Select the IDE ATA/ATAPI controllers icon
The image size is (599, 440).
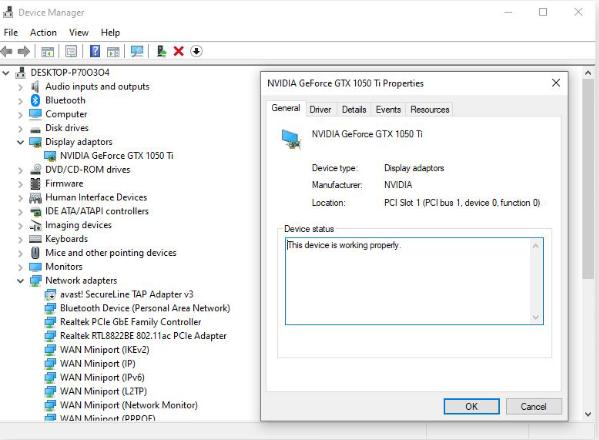(35, 211)
